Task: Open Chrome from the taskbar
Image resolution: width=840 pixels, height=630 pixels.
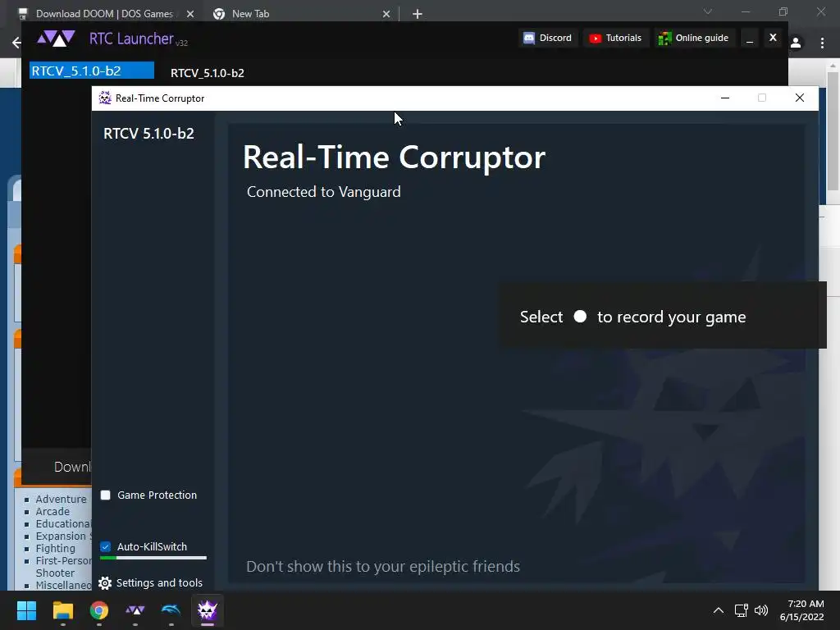Action: coord(98,610)
